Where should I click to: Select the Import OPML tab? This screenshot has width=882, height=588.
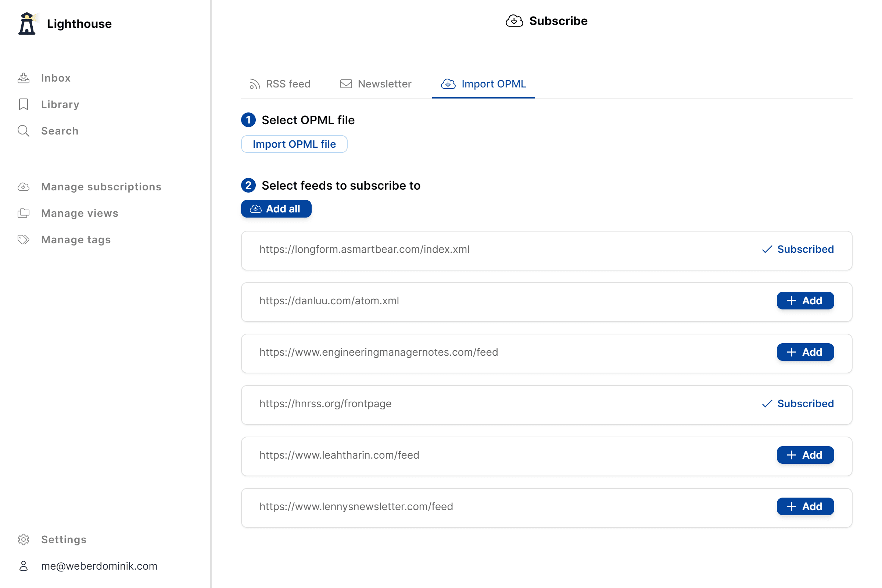tap(483, 84)
